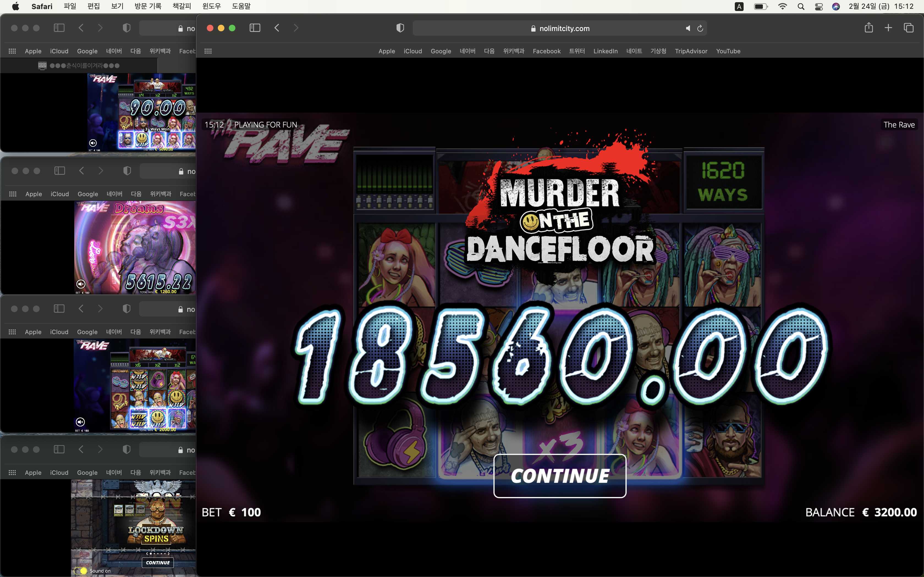This screenshot has height=577, width=924.
Task: Go back to the previous page
Action: click(x=277, y=28)
